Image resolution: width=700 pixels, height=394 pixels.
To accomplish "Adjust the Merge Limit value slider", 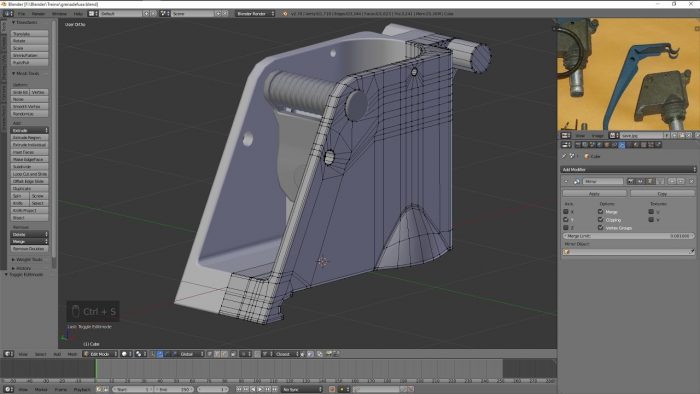I will tap(629, 236).
